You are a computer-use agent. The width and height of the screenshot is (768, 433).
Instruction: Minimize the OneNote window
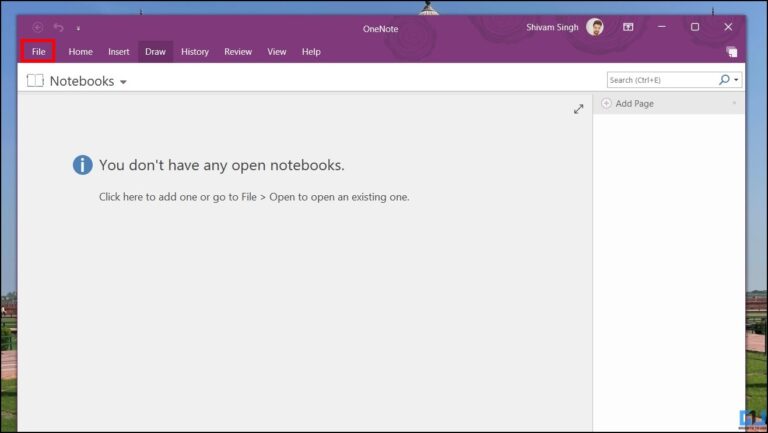point(662,27)
